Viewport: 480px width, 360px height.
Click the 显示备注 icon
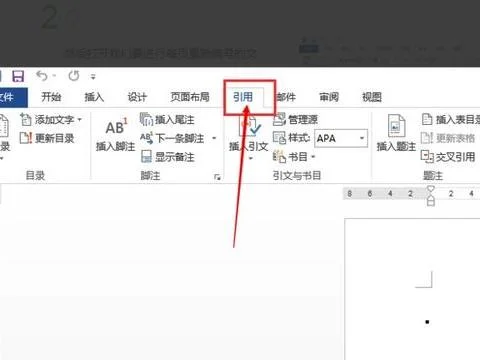tap(146, 156)
